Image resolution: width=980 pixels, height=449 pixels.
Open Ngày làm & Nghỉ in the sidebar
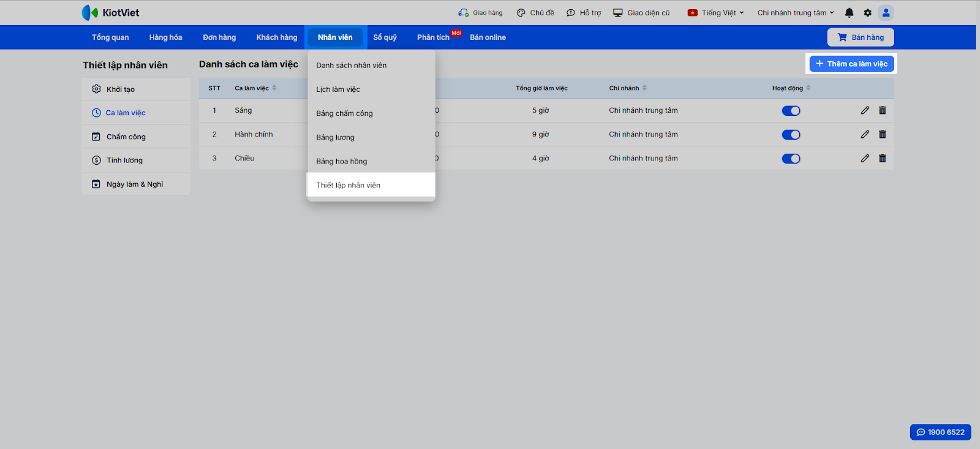136,184
